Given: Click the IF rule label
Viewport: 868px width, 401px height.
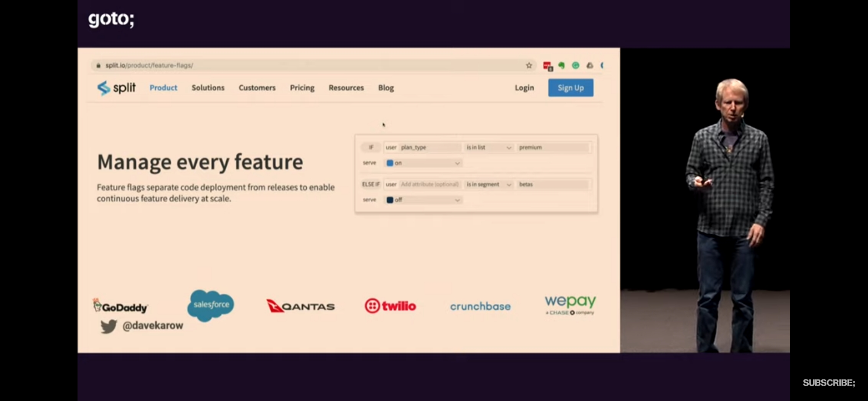Looking at the screenshot, I should pyautogui.click(x=371, y=147).
